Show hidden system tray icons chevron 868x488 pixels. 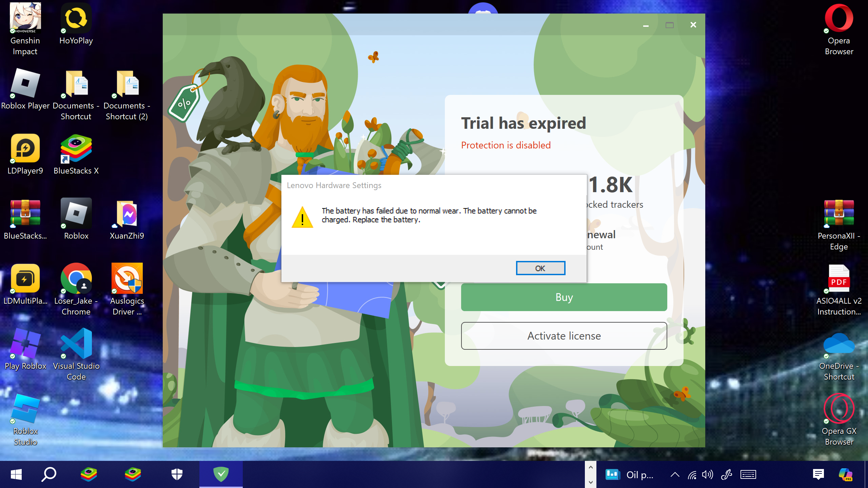(675, 475)
